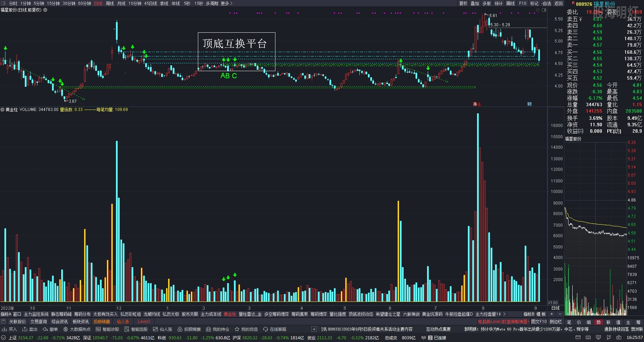Click the monitor chart icon in status bar
This screenshot has height=342, width=644.
tap(598, 338)
